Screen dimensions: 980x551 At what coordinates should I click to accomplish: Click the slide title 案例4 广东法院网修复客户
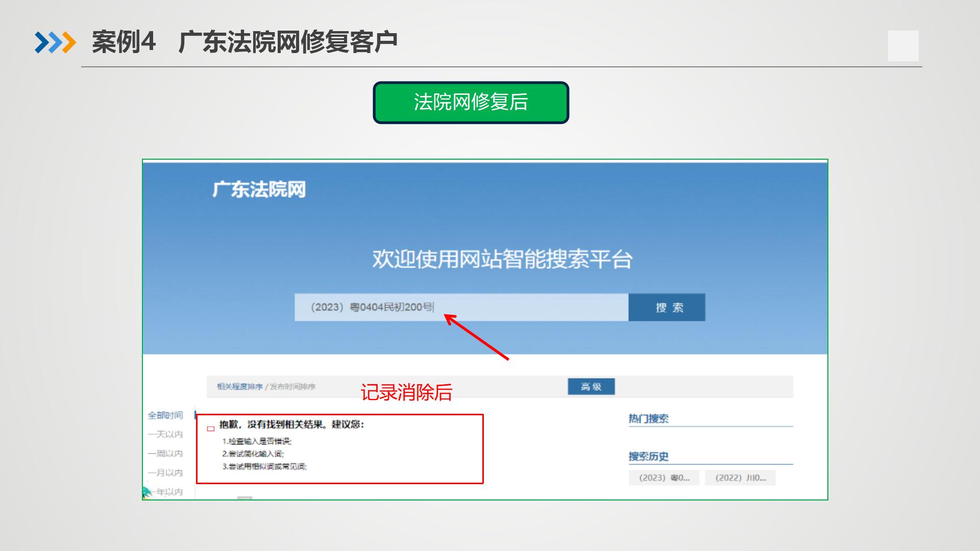click(x=244, y=42)
